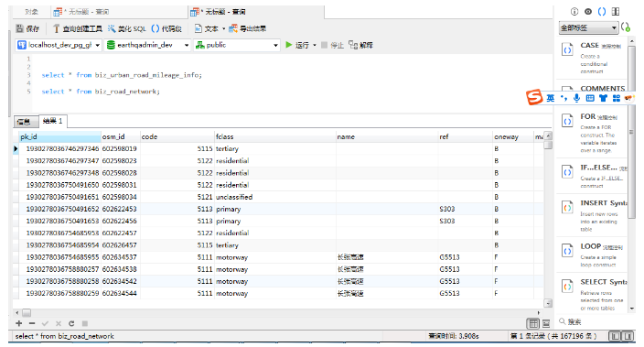
Task: Click the checkmark apply-changes icon below grid
Action: [x=45, y=323]
